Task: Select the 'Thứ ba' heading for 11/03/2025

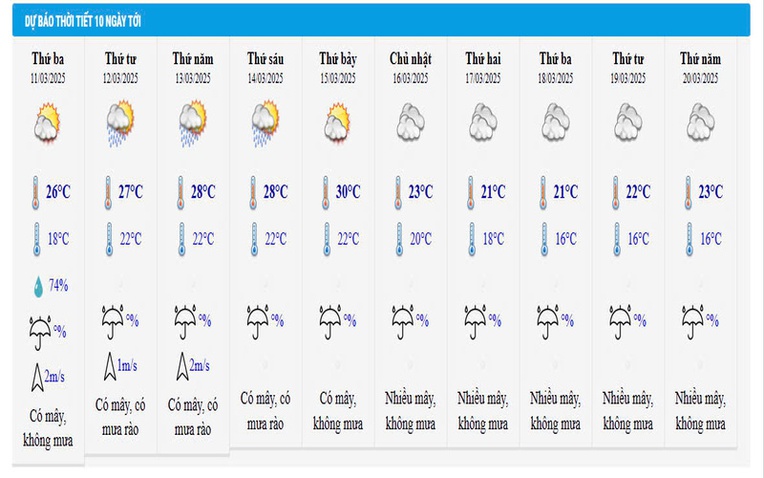Action: pyautogui.click(x=48, y=59)
